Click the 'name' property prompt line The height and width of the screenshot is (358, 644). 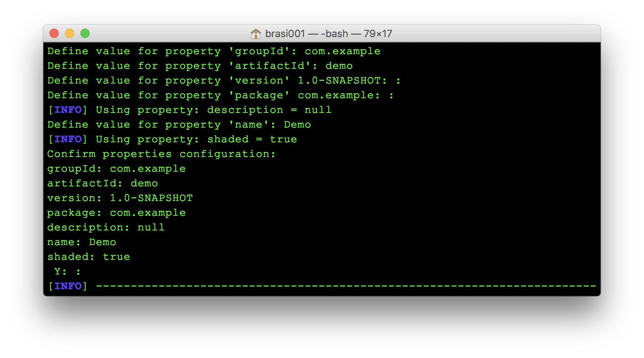point(179,125)
